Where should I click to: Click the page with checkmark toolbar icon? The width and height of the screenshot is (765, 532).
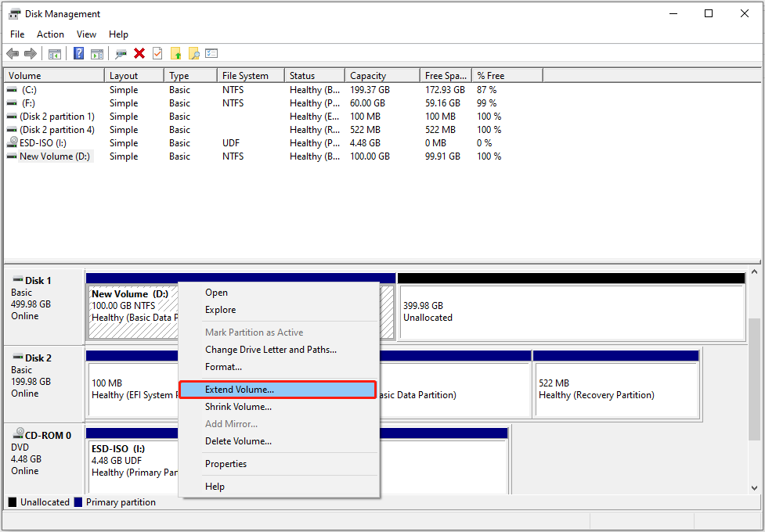157,53
